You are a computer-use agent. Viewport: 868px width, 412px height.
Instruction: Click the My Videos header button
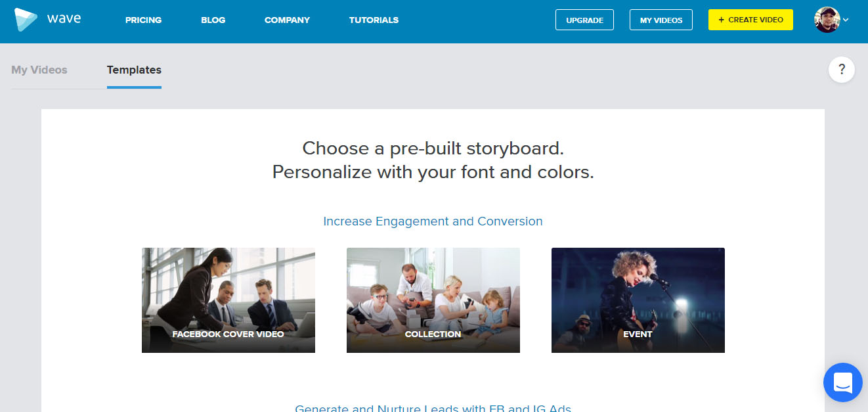pyautogui.click(x=661, y=20)
